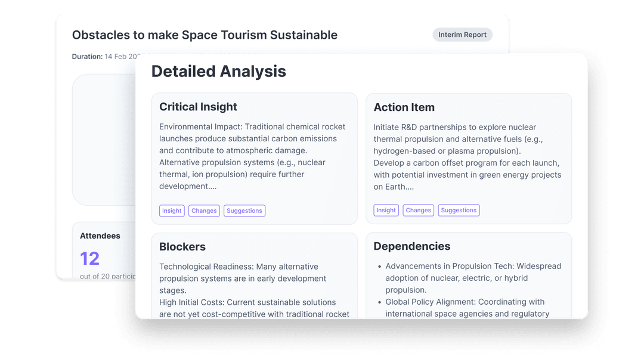The image size is (644, 362).
Task: Select the Insight tag under Action Item
Action: [386, 210]
